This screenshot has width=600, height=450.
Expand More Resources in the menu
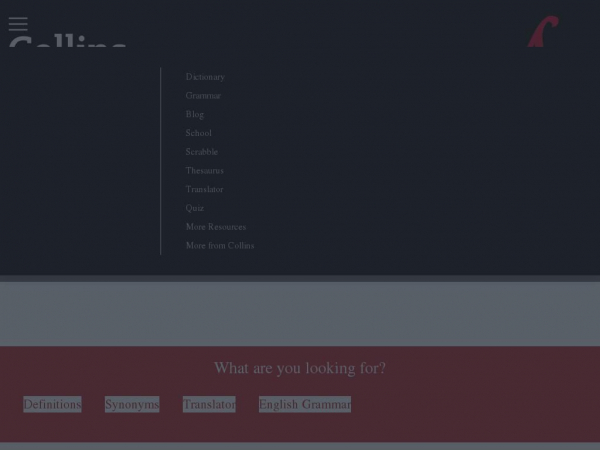[215, 227]
